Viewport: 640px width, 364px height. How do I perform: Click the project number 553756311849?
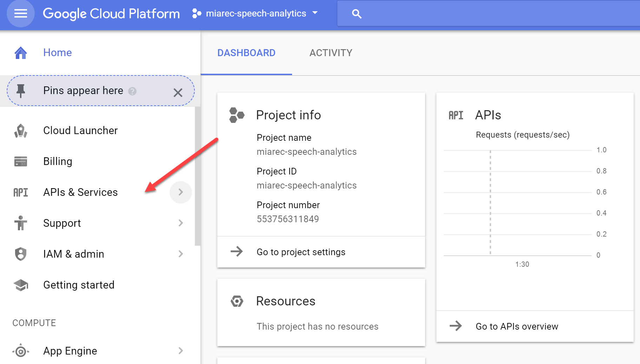288,219
